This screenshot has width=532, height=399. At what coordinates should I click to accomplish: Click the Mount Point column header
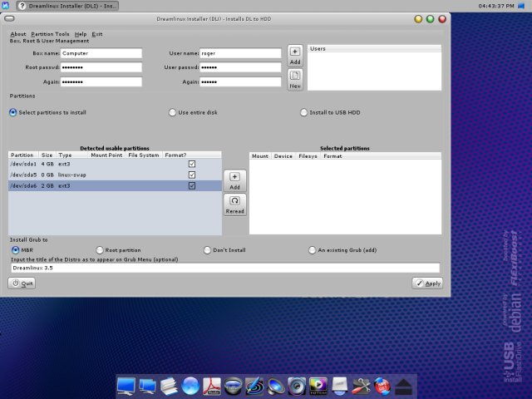[x=106, y=155]
